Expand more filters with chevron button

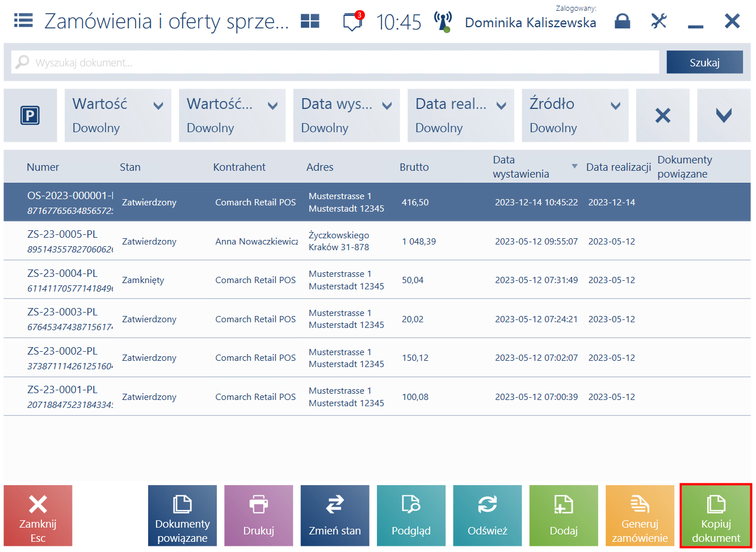724,115
